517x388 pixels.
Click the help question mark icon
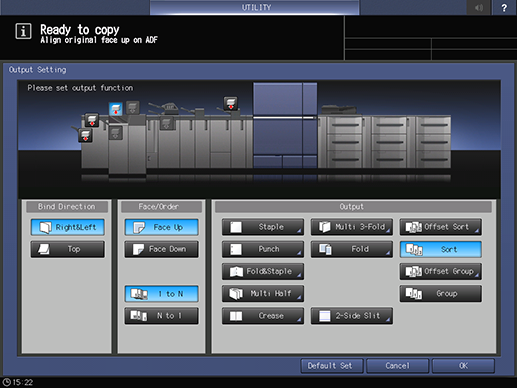click(504, 7)
